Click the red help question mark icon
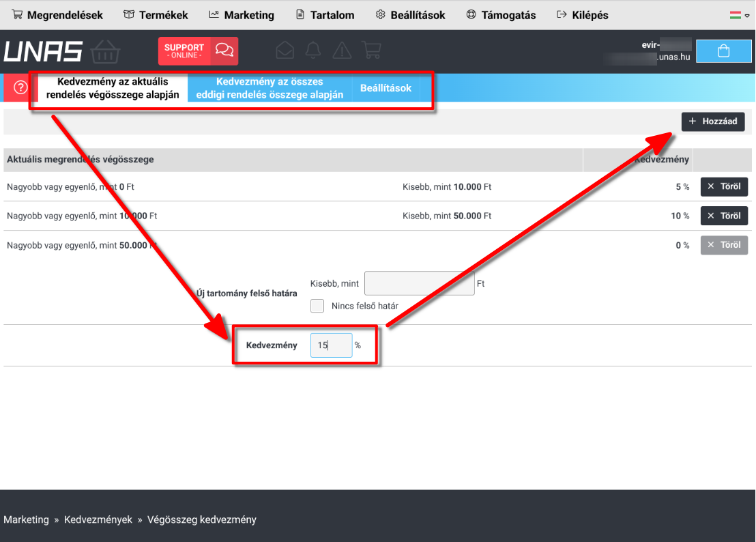 click(x=20, y=88)
